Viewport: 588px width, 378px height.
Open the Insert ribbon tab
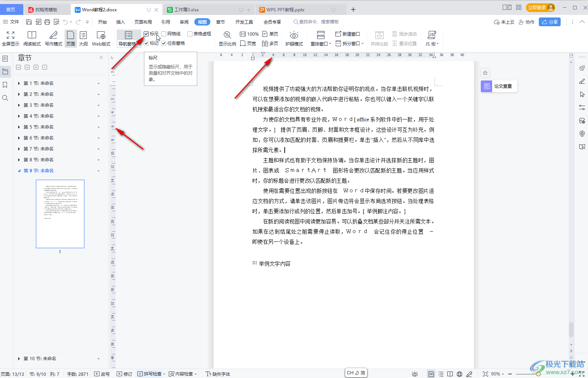tap(121, 22)
